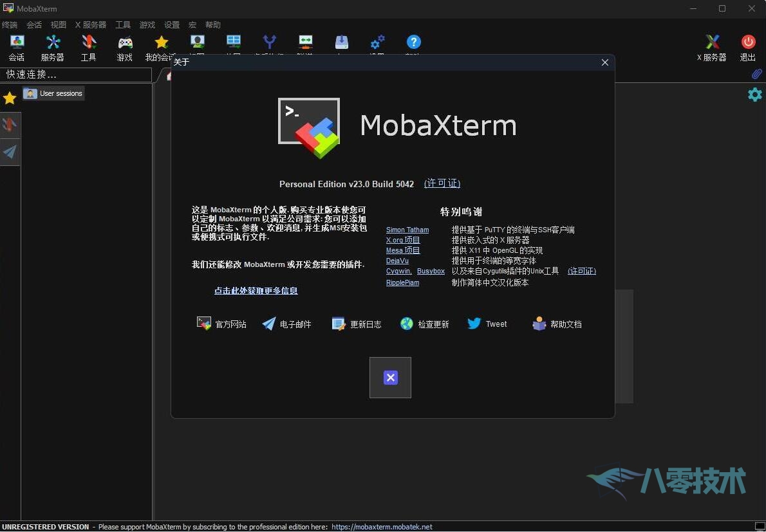
Task: Select the star Sessions sidebar tab
Action: coord(10,98)
